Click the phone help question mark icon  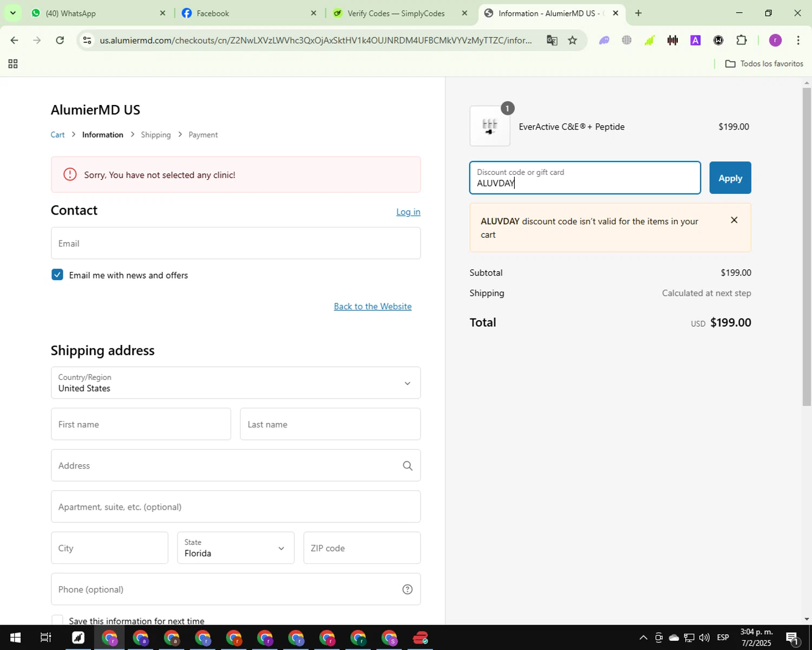pyautogui.click(x=408, y=589)
